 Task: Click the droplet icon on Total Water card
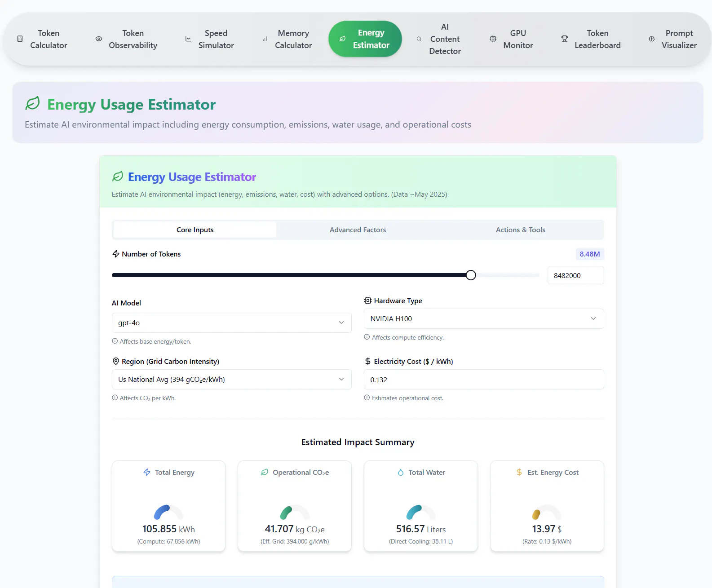click(401, 472)
